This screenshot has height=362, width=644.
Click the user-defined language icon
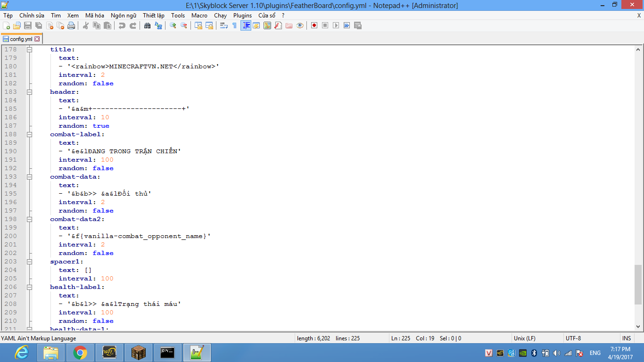click(256, 25)
